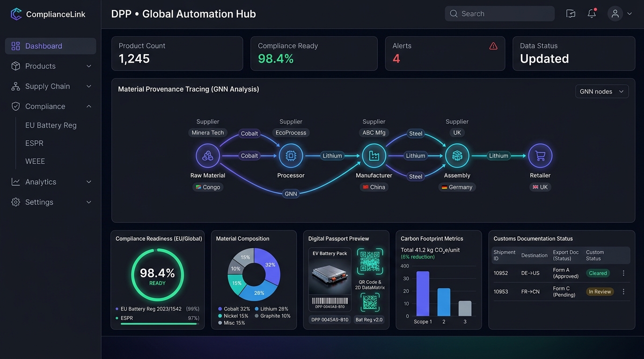The image size is (644, 359).
Task: Click the red Alerts warning triangle
Action: click(493, 46)
